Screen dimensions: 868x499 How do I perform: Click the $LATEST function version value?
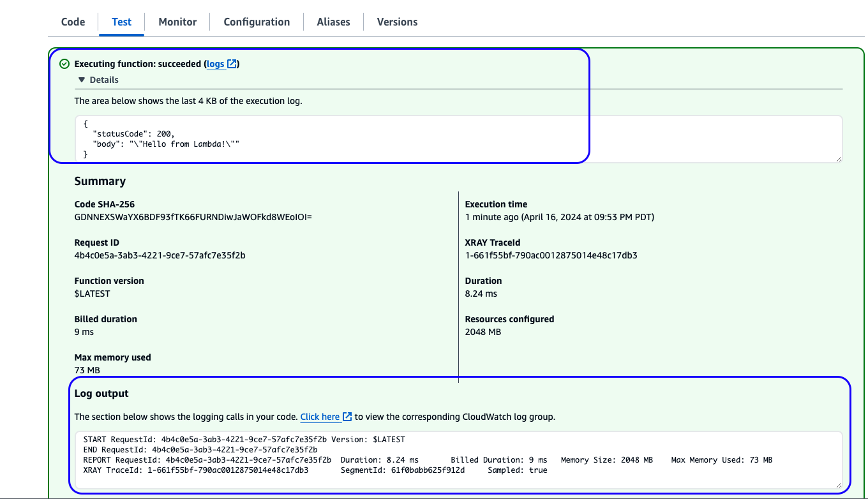pos(93,294)
